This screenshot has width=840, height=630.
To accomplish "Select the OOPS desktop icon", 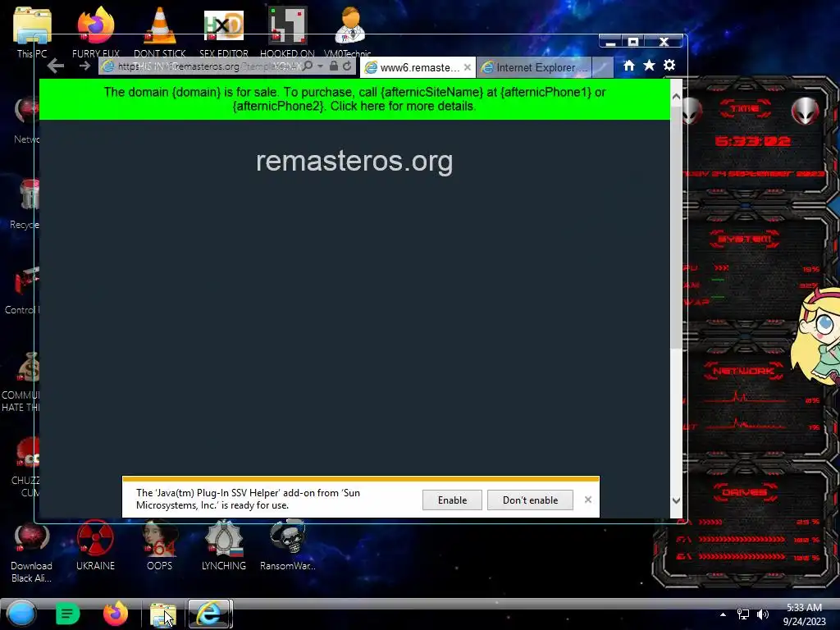I will click(160, 546).
